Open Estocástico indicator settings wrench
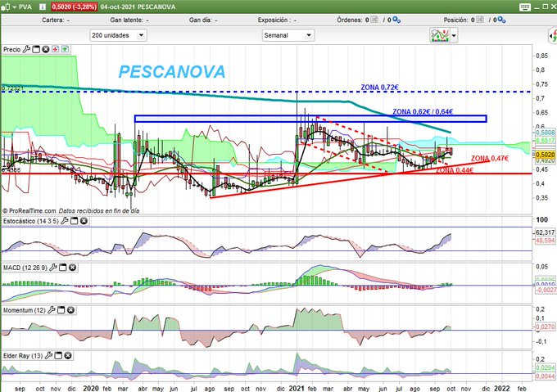The width and height of the screenshot is (557, 392). [x=64, y=221]
